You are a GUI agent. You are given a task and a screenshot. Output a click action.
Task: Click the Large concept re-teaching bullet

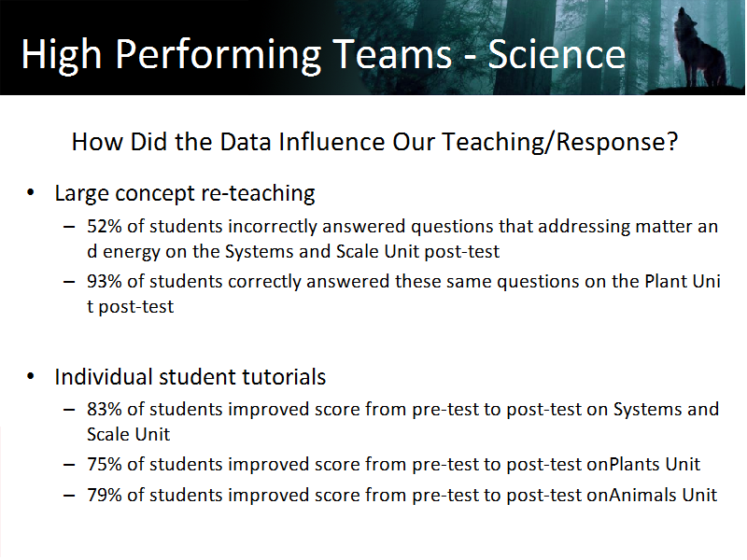tap(185, 193)
